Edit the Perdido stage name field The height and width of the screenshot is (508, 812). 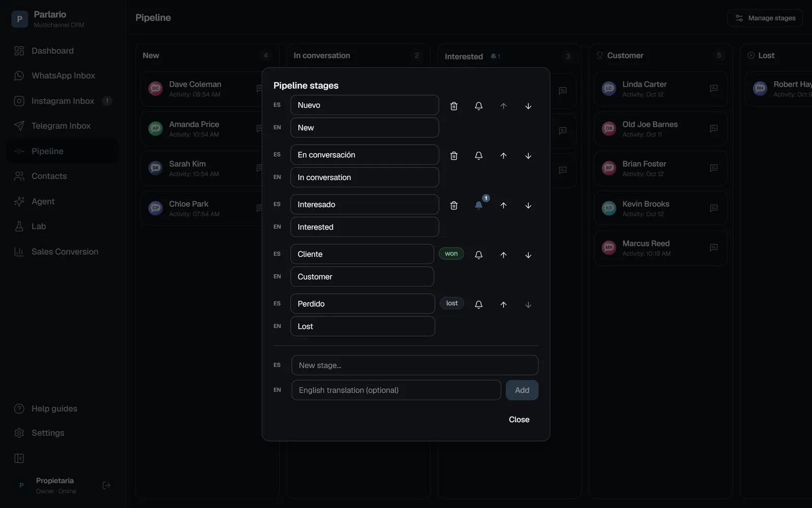pos(362,304)
